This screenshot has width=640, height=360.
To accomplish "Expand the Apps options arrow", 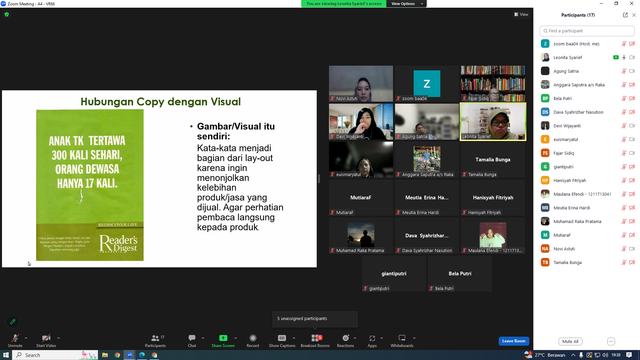I will (x=381, y=338).
